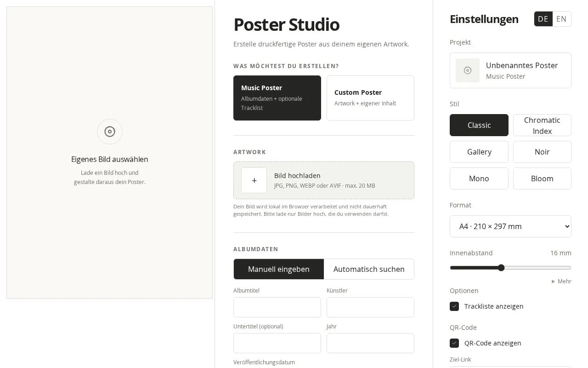Click the Einstellungen heading
The image size is (588, 368).
[x=484, y=19]
